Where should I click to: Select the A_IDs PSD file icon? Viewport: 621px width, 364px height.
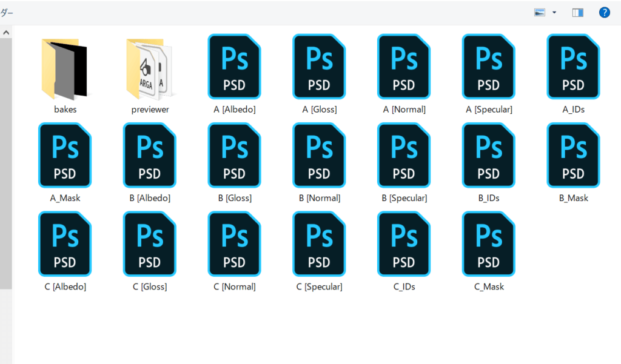click(574, 67)
